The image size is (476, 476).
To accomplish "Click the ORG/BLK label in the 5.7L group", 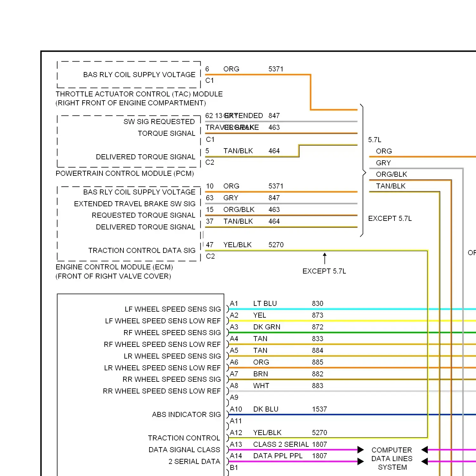I will pos(391,174).
